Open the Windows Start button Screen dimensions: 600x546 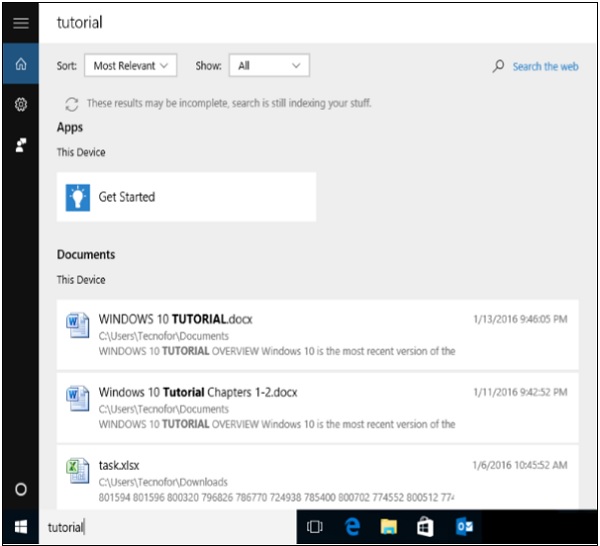coord(20,526)
